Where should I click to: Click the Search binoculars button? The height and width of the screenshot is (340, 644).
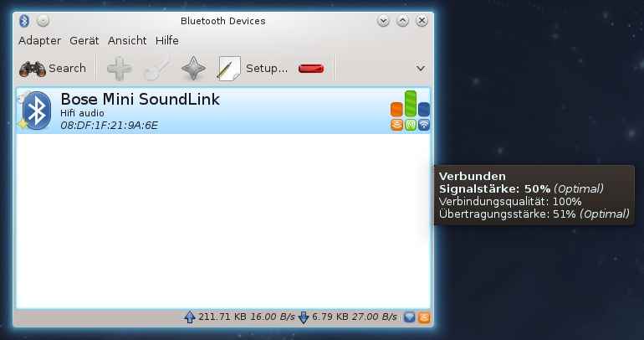(53, 68)
